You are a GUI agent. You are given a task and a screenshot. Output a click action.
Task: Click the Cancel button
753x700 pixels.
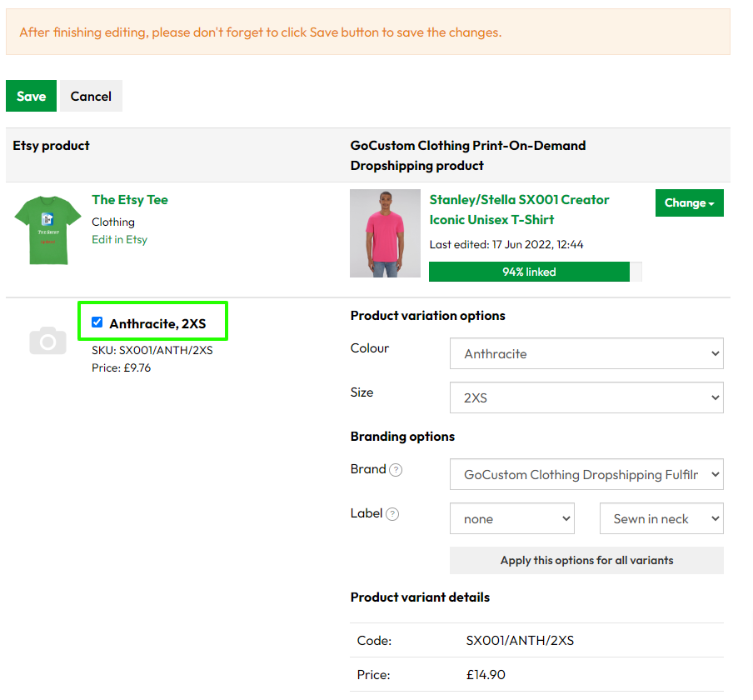pyautogui.click(x=91, y=96)
